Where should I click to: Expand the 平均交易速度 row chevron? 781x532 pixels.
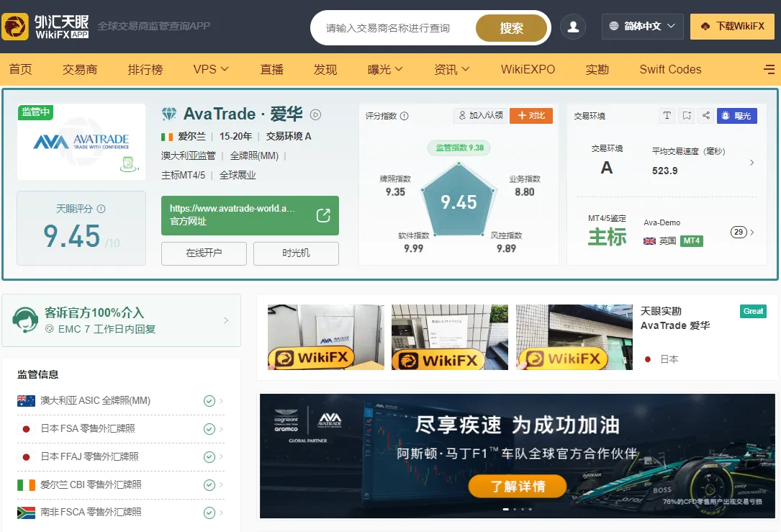(752, 163)
